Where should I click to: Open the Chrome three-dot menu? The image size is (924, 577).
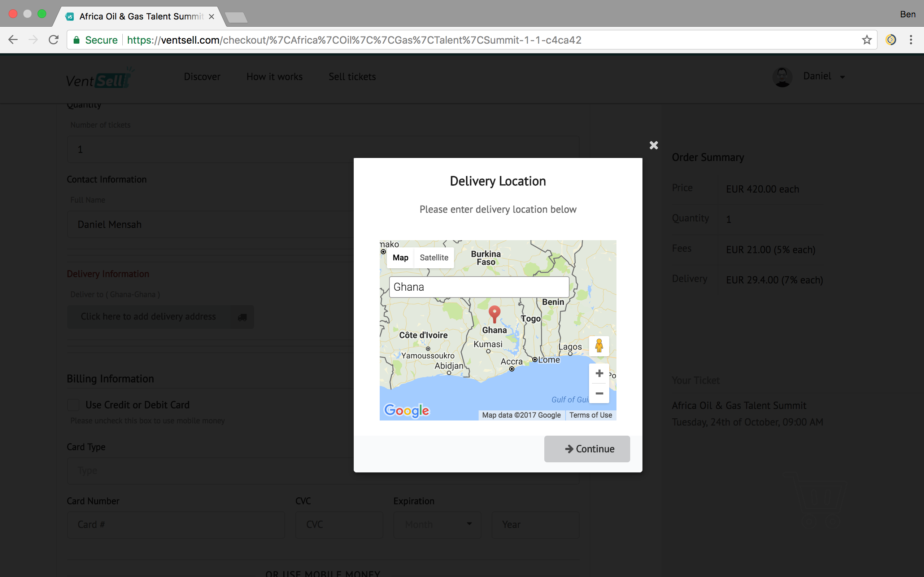click(x=911, y=40)
